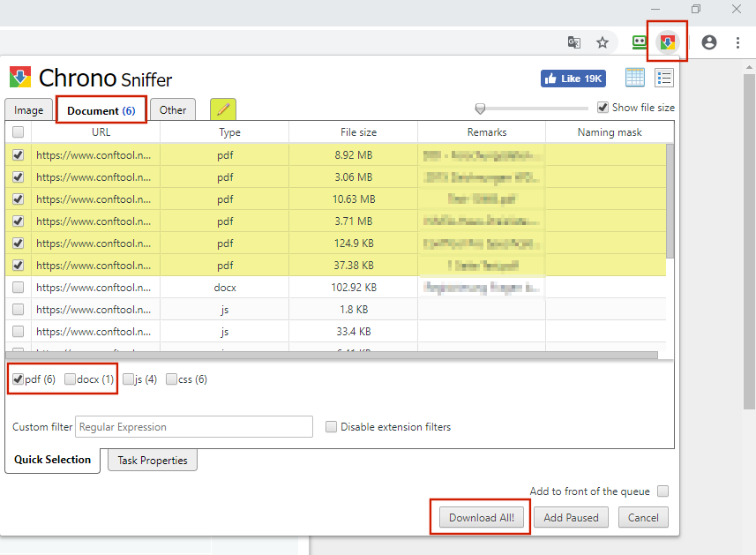Click the URL of the 1.8 KB row

(94, 310)
